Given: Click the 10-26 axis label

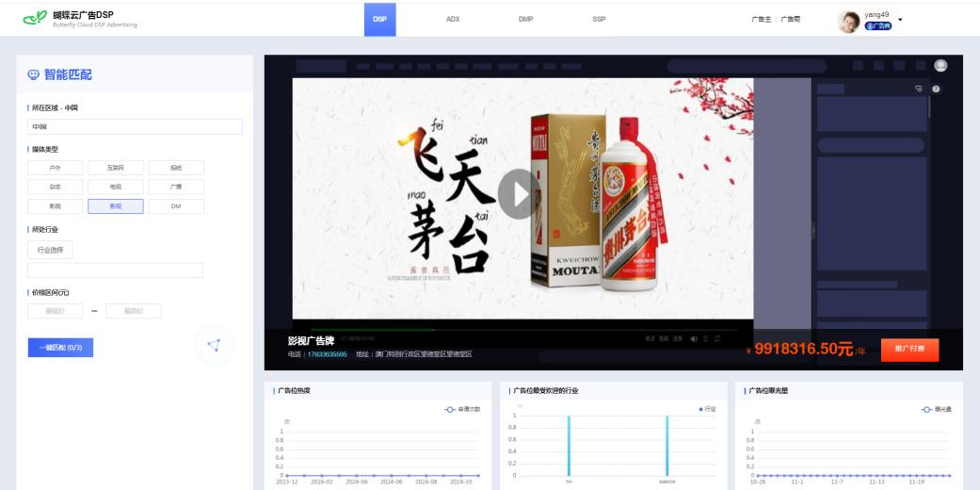Looking at the screenshot, I should (x=758, y=482).
